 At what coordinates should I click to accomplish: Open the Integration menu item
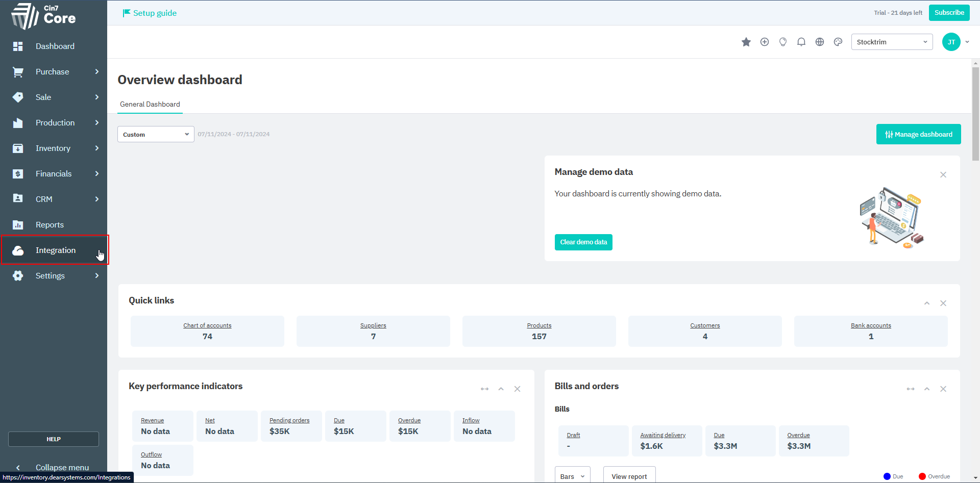(x=55, y=250)
